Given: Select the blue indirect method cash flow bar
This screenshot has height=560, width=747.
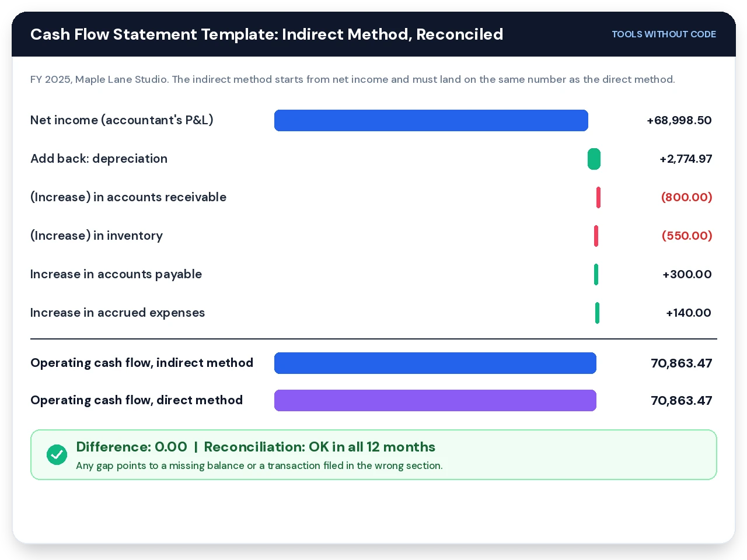Looking at the screenshot, I should click(x=435, y=363).
